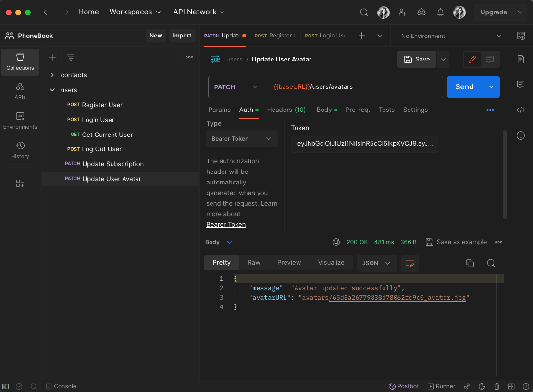The height and width of the screenshot is (392, 533).
Task: Open notifications bell icon
Action: [x=441, y=12]
